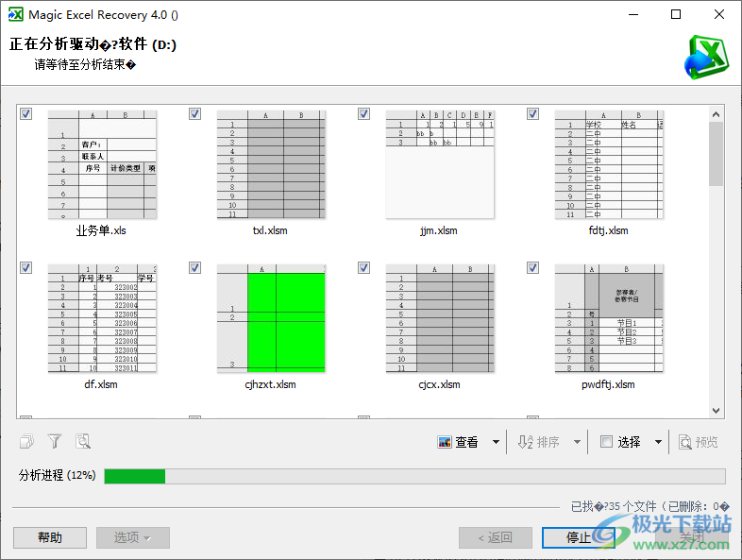This screenshot has height=560, width=742.
Task: Select the pwdftj.xlsm thumbnail
Action: [x=609, y=318]
